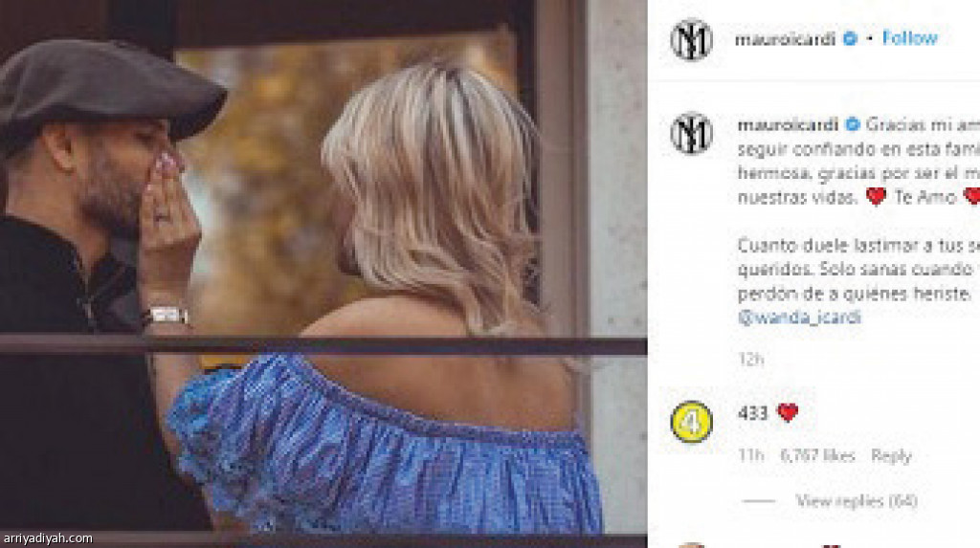The image size is (980, 548).
Task: Click the arriyadiyah.com watermark
Action: [x=48, y=538]
